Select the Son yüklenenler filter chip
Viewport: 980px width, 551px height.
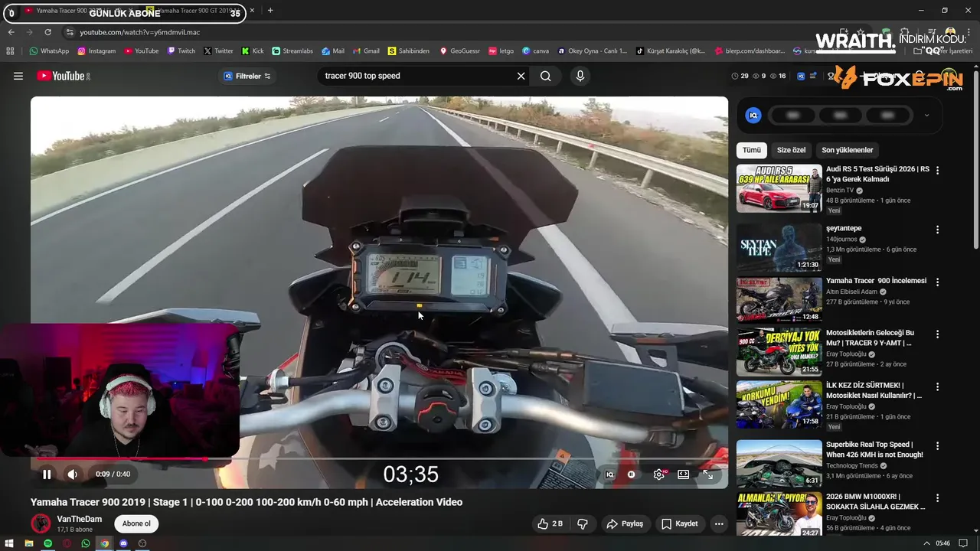(x=847, y=150)
